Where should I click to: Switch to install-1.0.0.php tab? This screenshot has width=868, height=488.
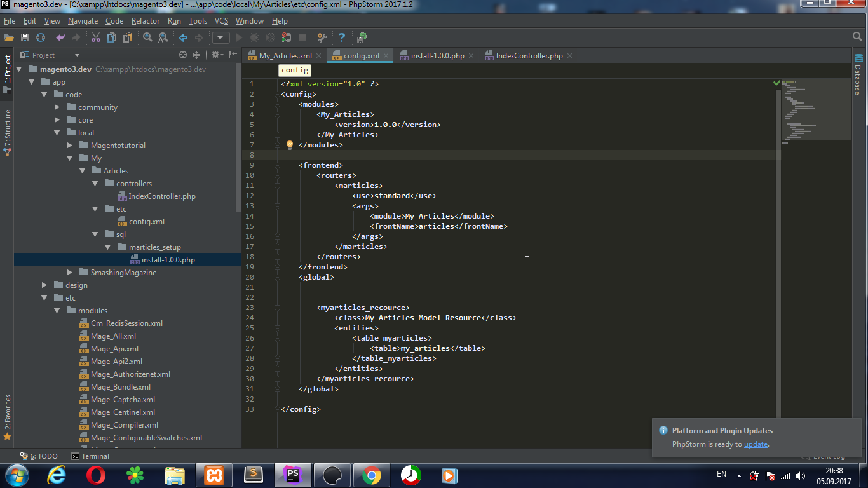click(437, 56)
